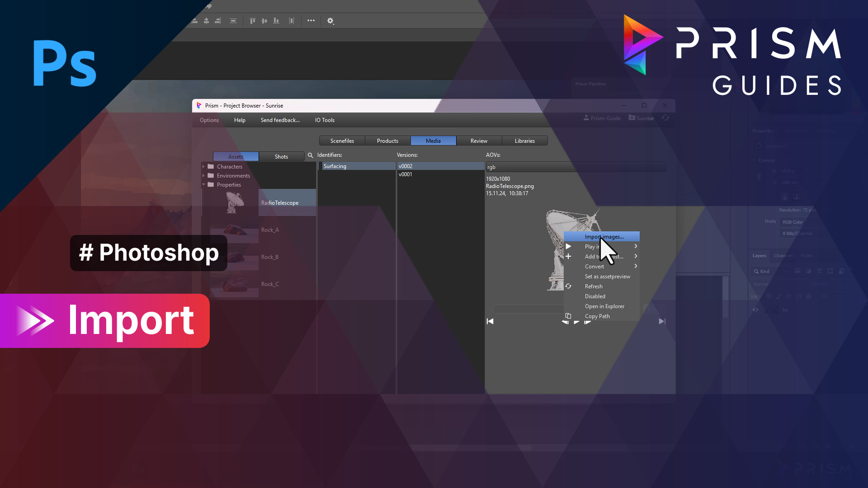Image resolution: width=868 pixels, height=488 pixels.
Task: Click align bottom edges icon
Action: [x=276, y=21]
